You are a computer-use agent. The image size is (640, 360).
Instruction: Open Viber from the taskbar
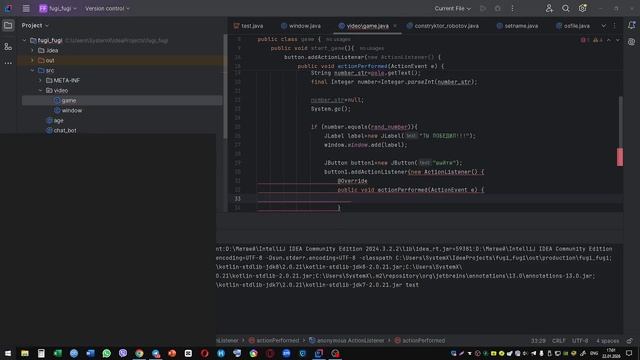click(123, 353)
